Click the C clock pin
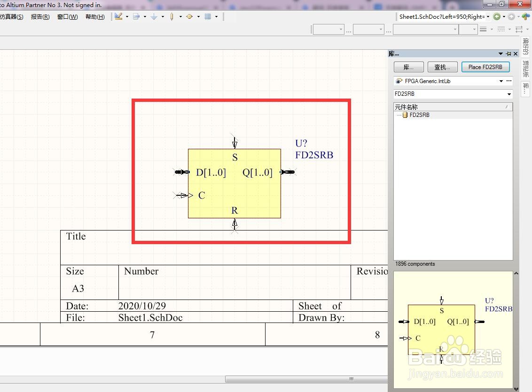532x392 pixels. click(x=183, y=195)
